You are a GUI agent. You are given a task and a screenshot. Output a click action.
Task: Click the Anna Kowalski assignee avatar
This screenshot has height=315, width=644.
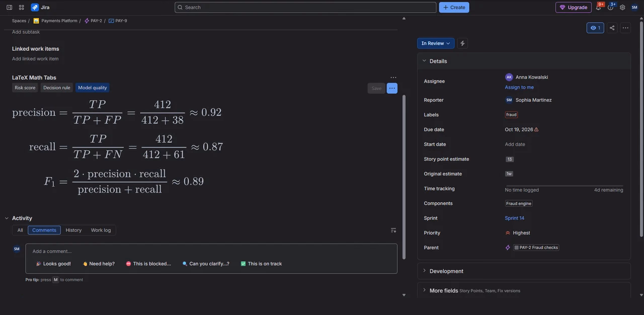point(509,77)
